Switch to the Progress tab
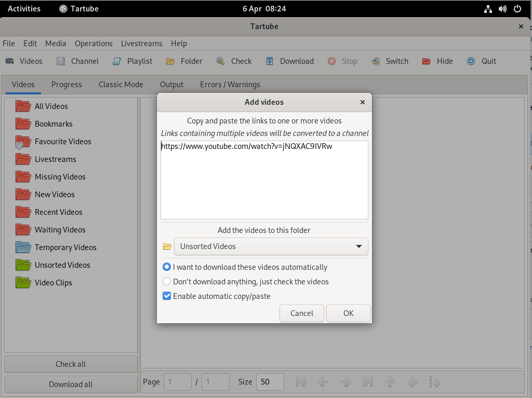 point(66,85)
